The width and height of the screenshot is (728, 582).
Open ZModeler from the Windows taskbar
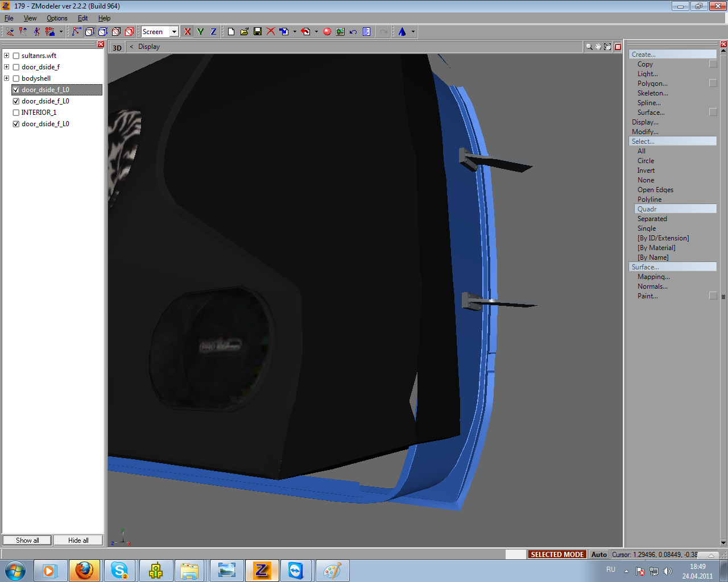point(262,571)
